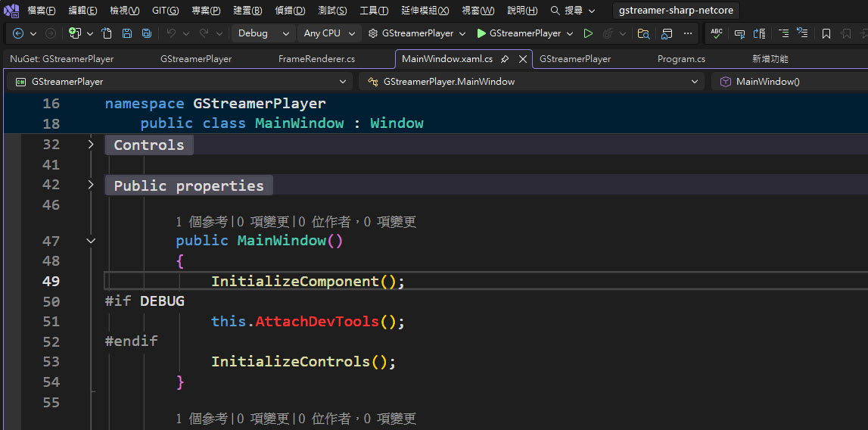Click the navigate backward arrow icon
Viewport: 868px width, 430px height.
[x=19, y=33]
